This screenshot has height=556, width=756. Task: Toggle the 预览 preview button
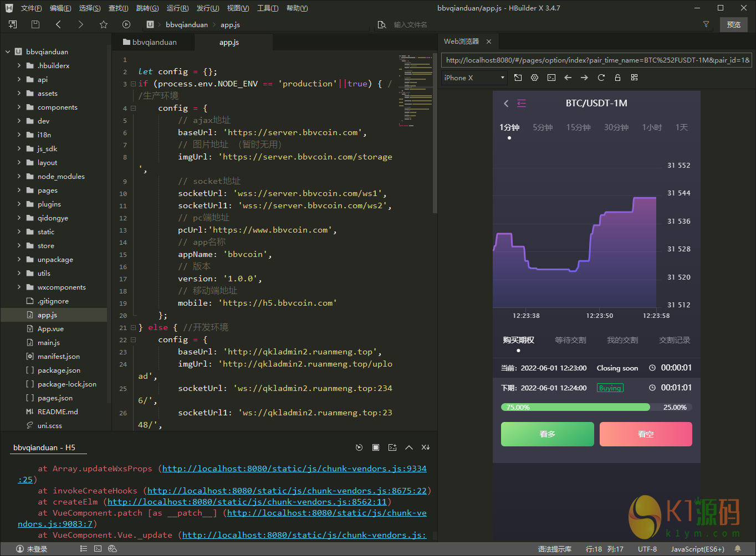pyautogui.click(x=733, y=24)
